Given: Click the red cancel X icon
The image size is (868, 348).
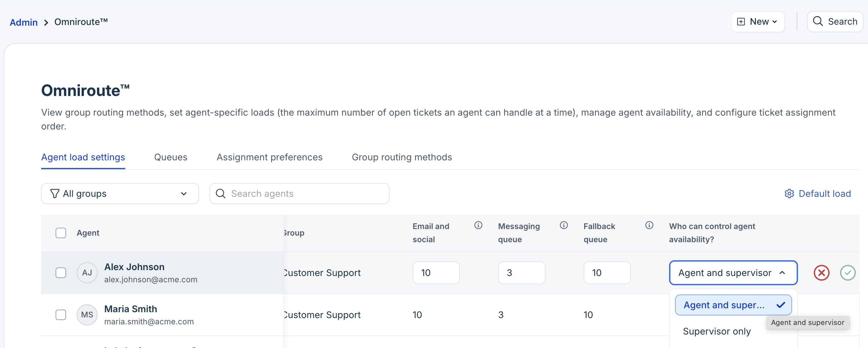Looking at the screenshot, I should point(821,272).
